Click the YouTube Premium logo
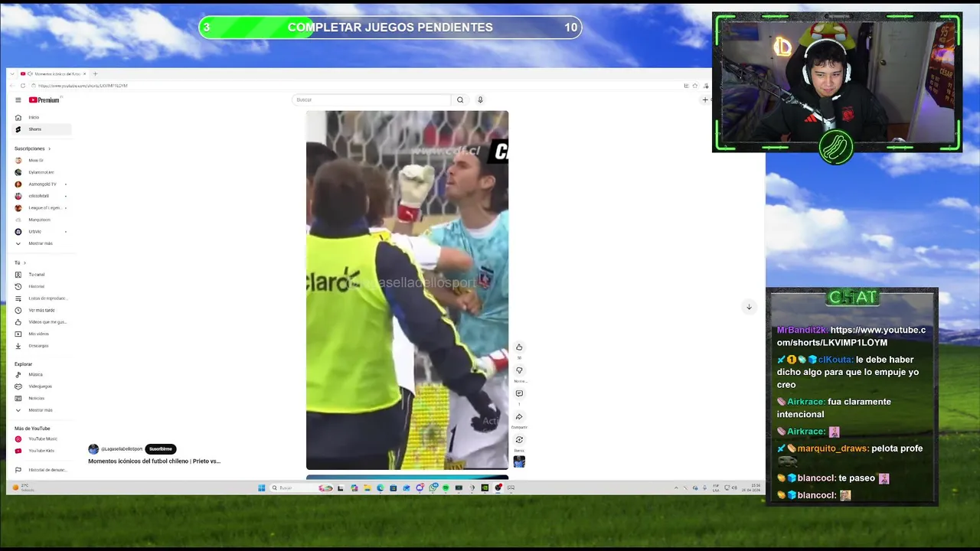Image resolution: width=980 pixels, height=551 pixels. tap(44, 100)
